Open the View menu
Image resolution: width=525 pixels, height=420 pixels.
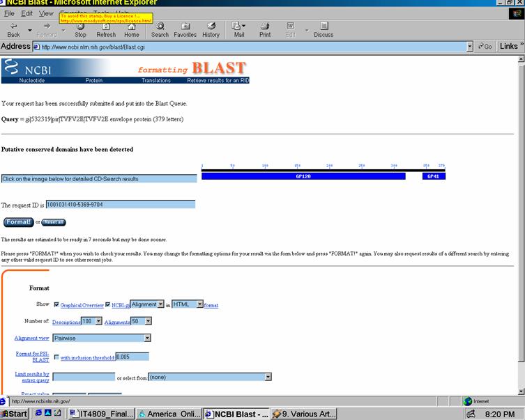46,13
